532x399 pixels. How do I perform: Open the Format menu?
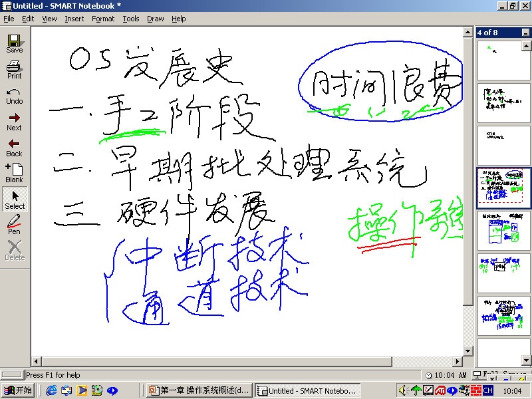click(103, 19)
